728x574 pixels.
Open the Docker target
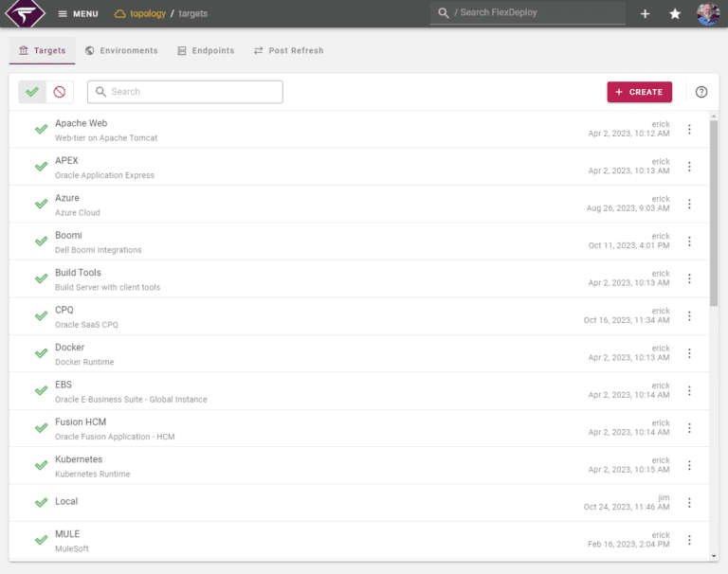click(x=69, y=347)
